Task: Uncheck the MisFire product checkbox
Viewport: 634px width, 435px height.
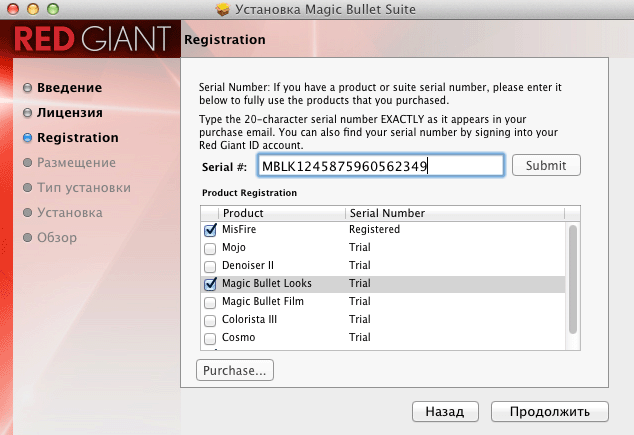Action: tap(210, 230)
